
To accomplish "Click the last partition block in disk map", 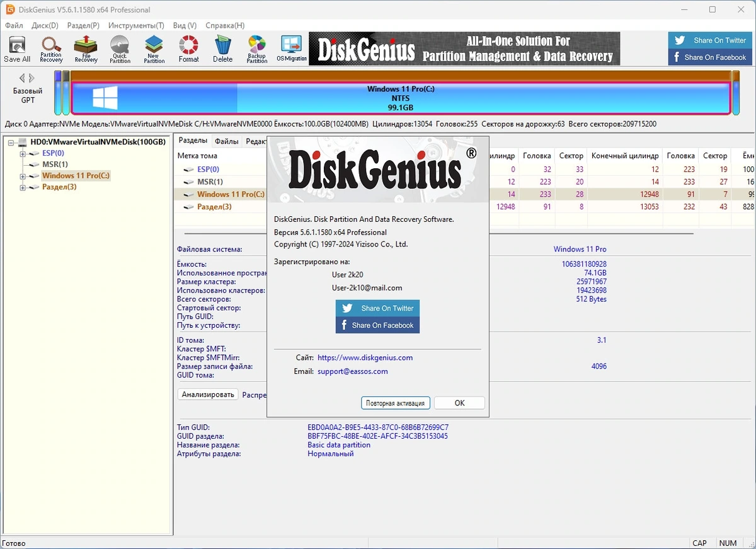I will 735,93.
